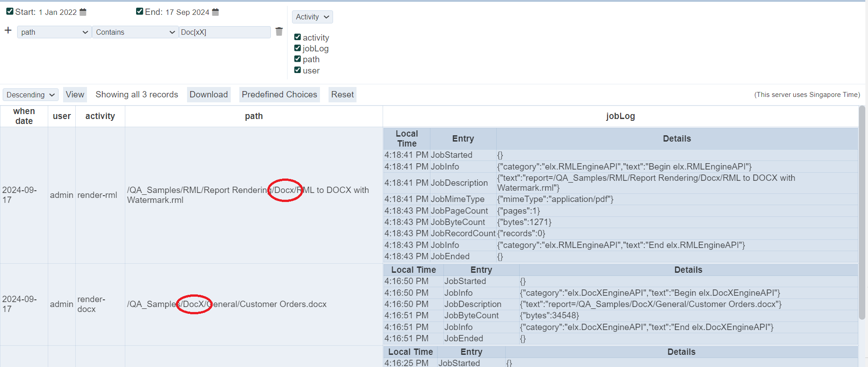Toggle the jobLog column checkbox

click(297, 48)
